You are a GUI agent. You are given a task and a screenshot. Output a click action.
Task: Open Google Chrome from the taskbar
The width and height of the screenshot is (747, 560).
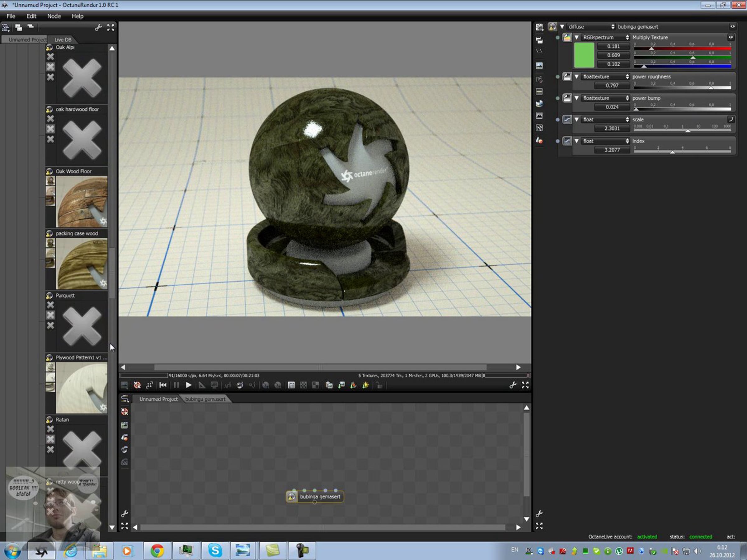157,551
